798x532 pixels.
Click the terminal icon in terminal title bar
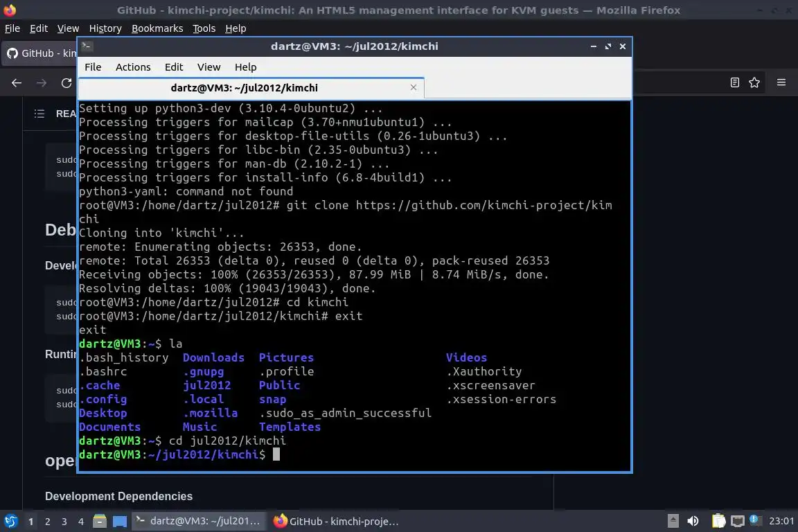(87, 46)
